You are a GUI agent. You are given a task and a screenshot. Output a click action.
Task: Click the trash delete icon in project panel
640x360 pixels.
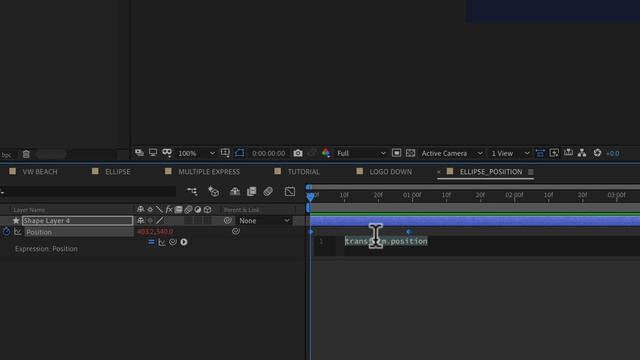click(26, 154)
